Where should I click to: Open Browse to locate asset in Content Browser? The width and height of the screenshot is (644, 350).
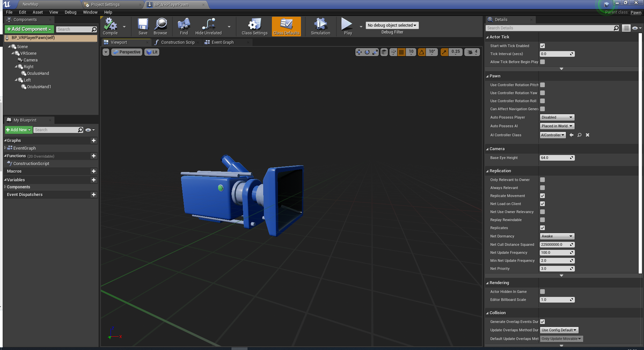(160, 24)
